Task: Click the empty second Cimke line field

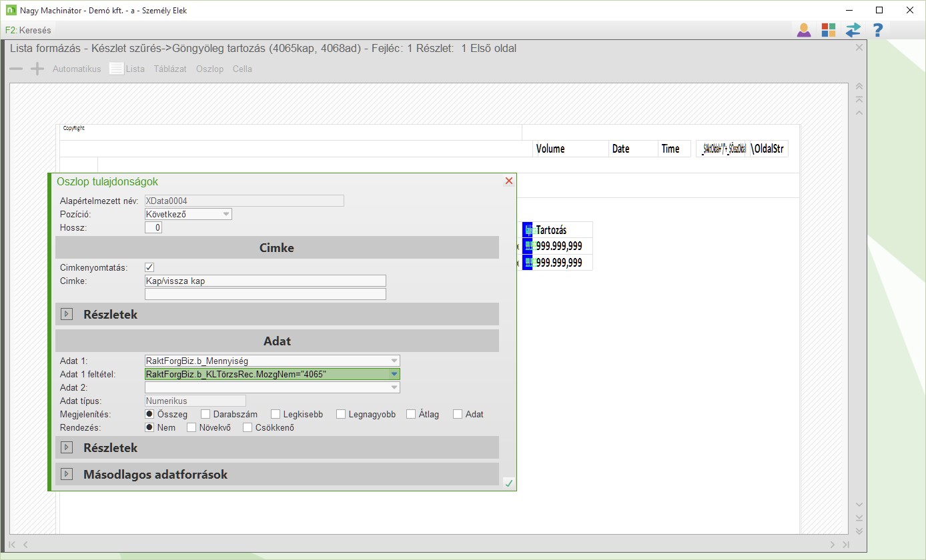Action: point(266,294)
